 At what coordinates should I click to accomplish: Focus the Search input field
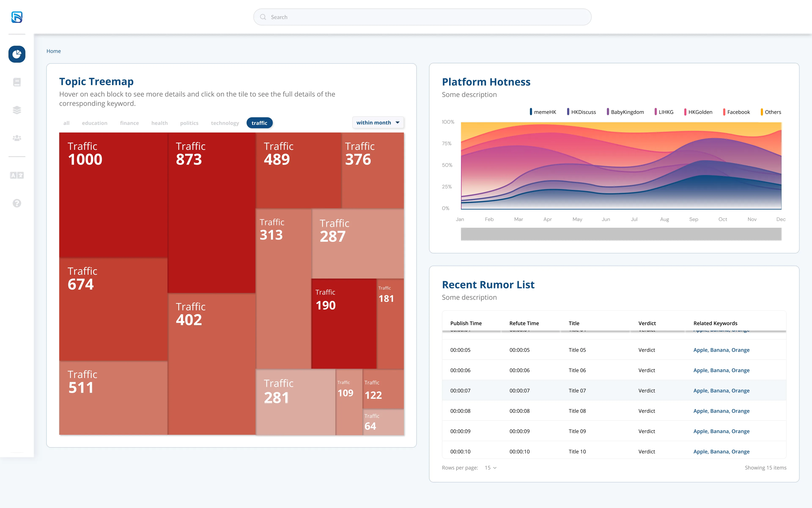coord(422,17)
